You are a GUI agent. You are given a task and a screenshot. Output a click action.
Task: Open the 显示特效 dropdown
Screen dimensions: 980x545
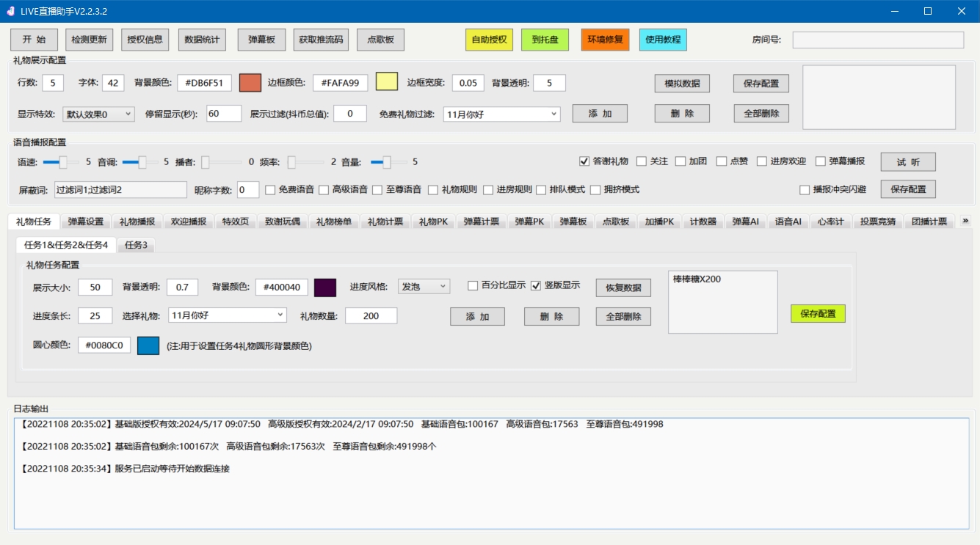click(98, 114)
